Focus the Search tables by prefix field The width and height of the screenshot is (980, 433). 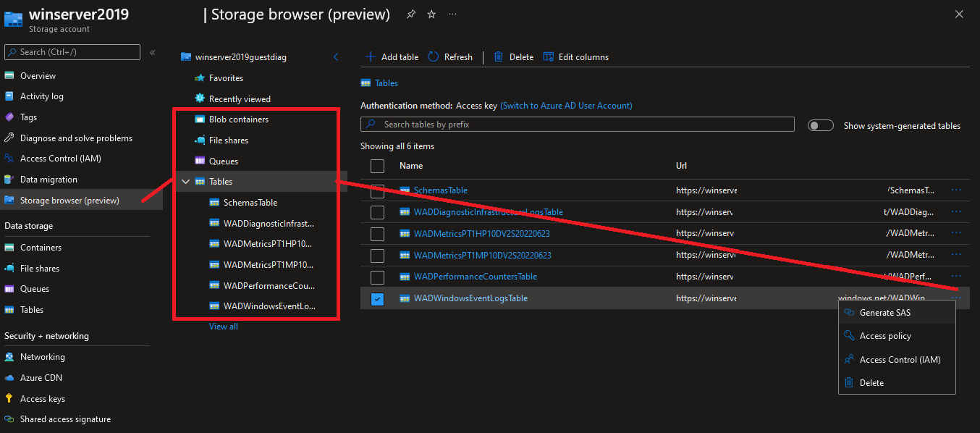[577, 125]
